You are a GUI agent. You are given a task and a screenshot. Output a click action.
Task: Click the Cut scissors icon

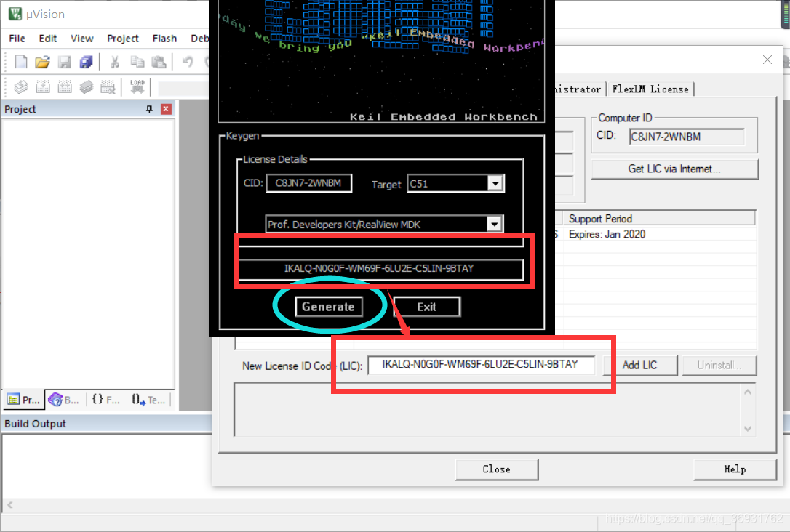115,62
